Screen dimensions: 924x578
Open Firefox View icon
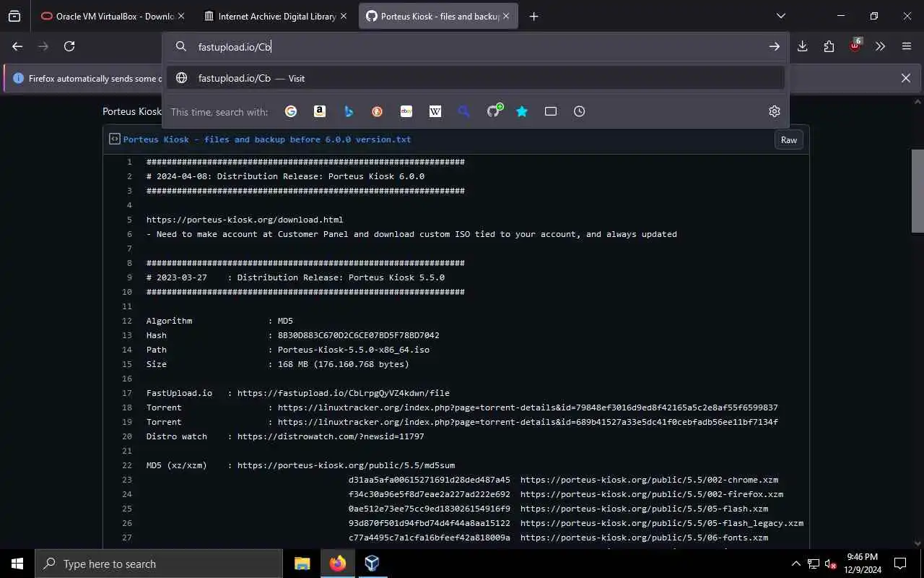point(14,16)
